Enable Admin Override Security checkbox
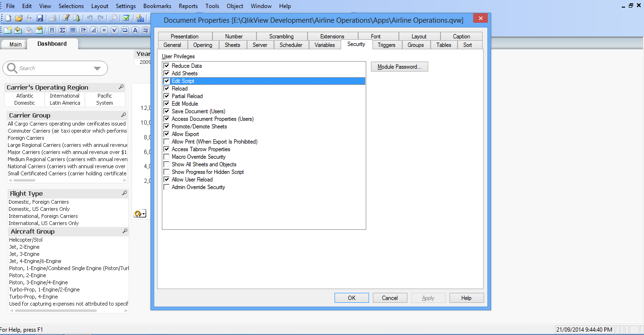The image size is (644, 335). 167,187
